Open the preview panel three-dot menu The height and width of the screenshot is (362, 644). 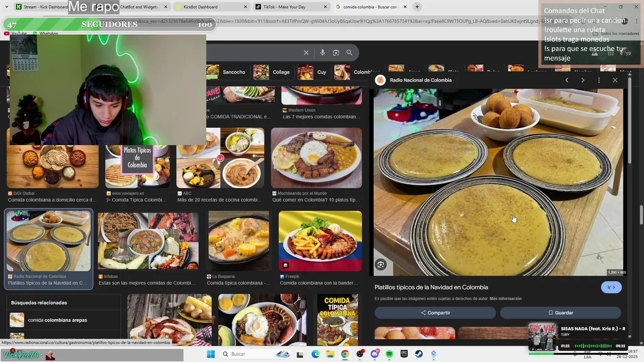[x=599, y=80]
